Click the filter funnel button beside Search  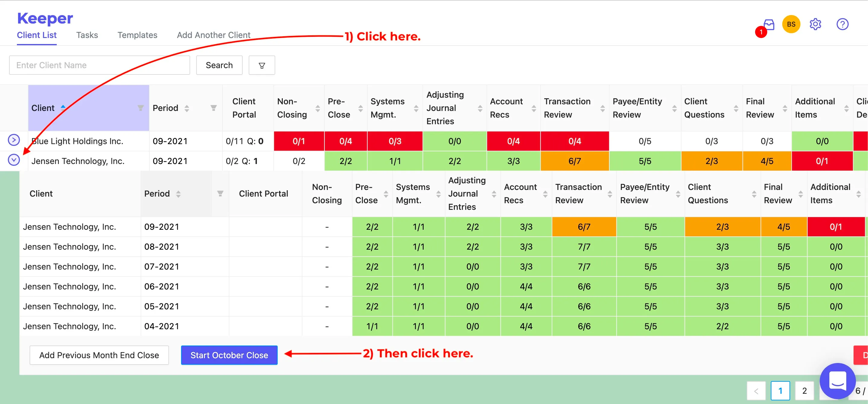262,65
